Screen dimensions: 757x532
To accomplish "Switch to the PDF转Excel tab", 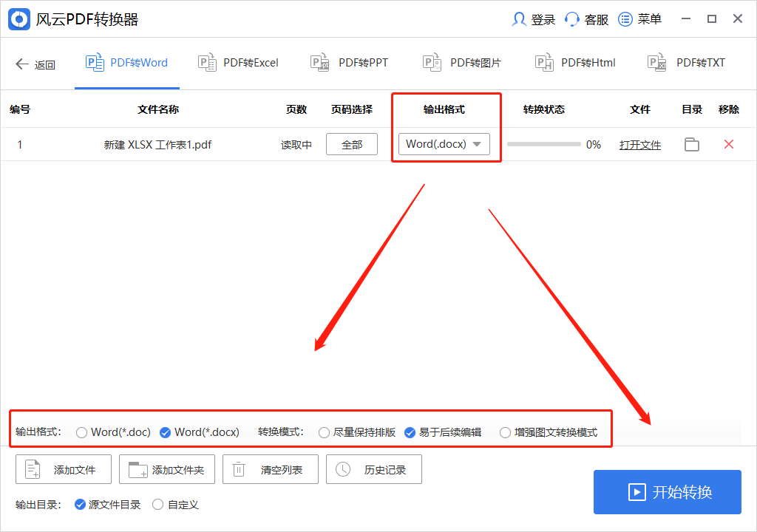I will [x=238, y=63].
